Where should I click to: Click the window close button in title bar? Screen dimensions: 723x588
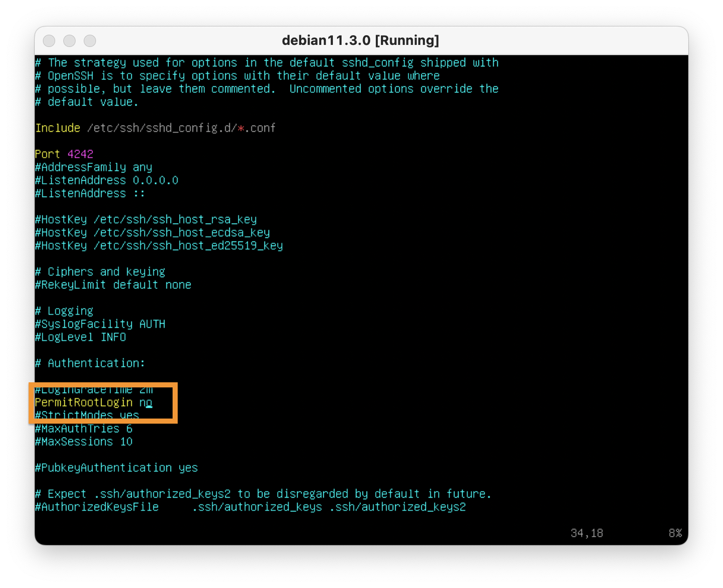tap(49, 41)
